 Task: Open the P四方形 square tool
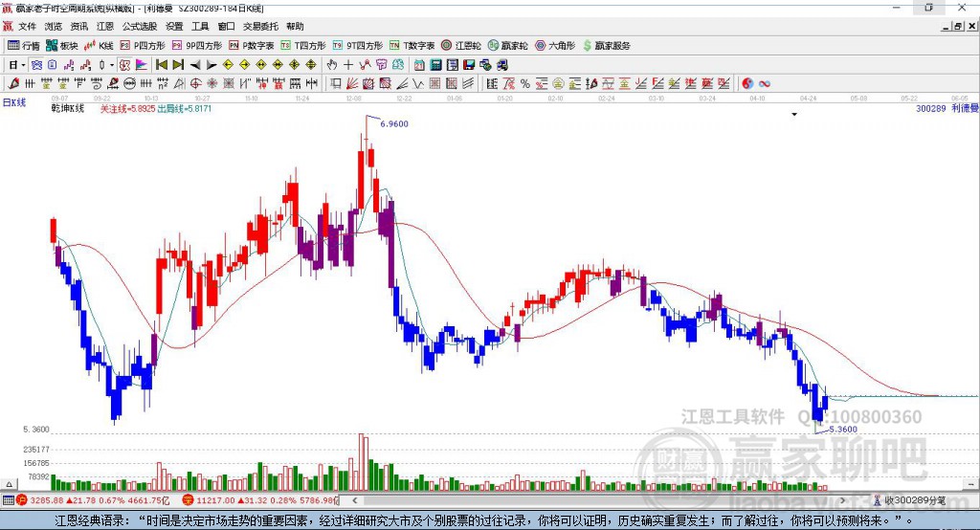click(x=143, y=46)
